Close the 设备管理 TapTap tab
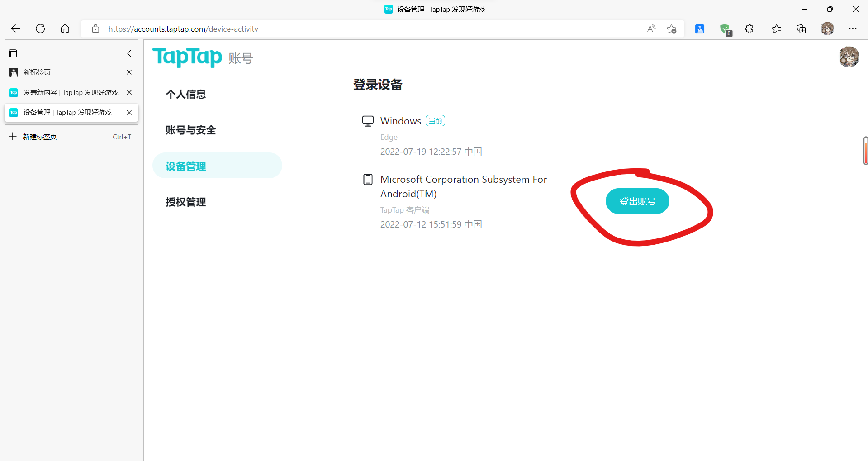Image resolution: width=868 pixels, height=461 pixels. coord(129,113)
